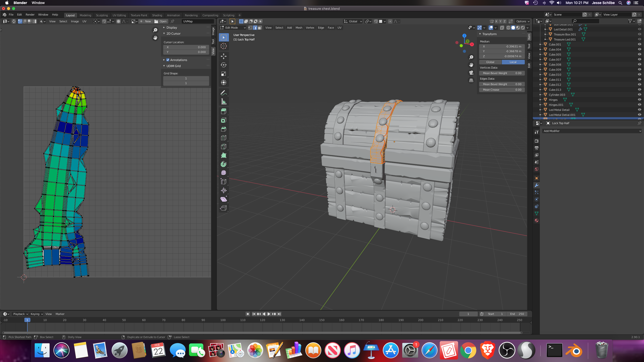Toggle camera view icon in viewport
The height and width of the screenshot is (362, 644).
click(x=471, y=73)
